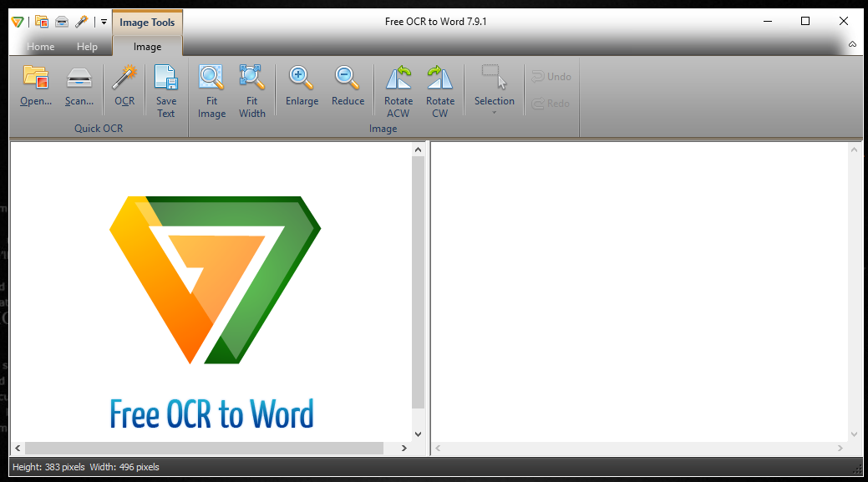
Task: Click image pane vertical scrollbar down arrow
Action: [418, 434]
